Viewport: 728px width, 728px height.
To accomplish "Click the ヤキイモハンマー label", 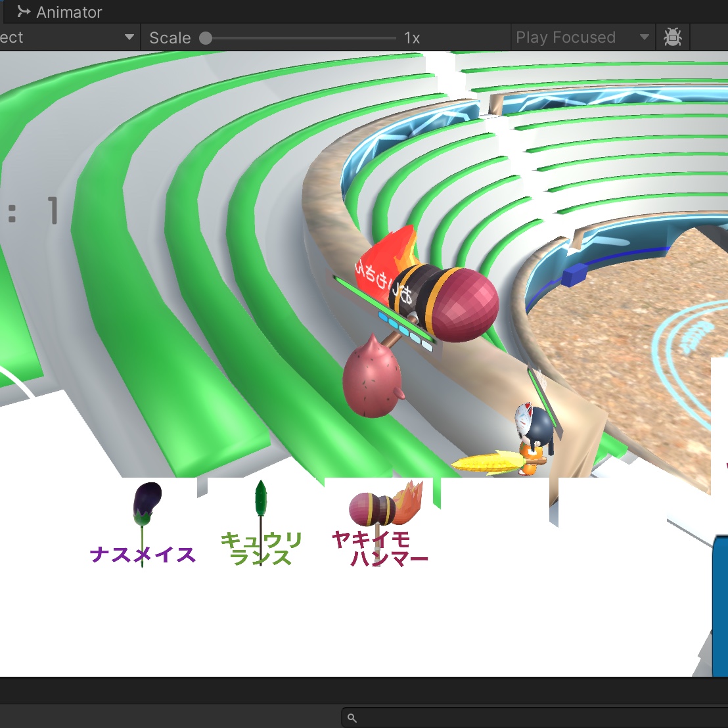I will point(380,550).
